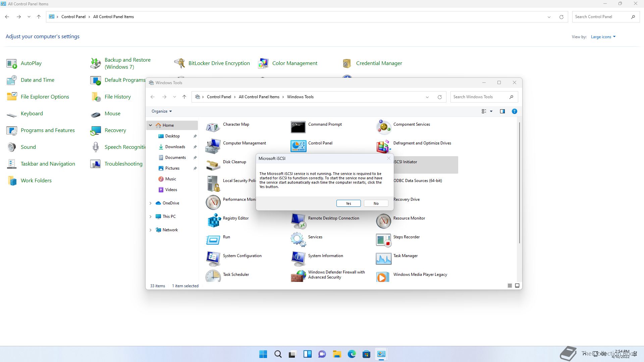The image size is (644, 362).
Task: Close the Microsoft iSCSI dialog
Action: click(x=388, y=158)
